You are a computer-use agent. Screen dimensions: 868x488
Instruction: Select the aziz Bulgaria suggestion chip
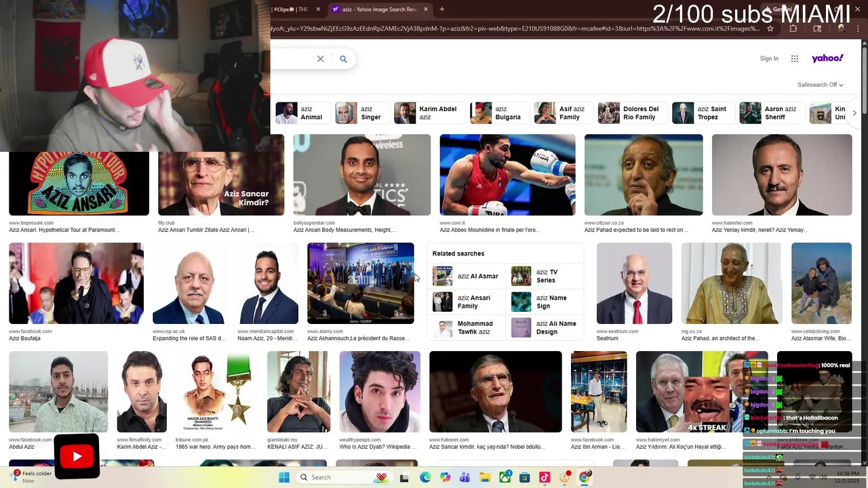499,113
